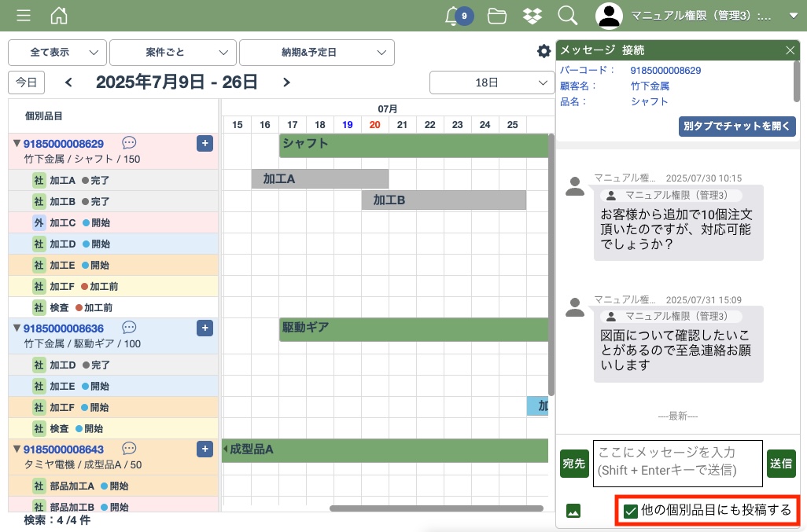Screen dimensions: 807x532
Task: Open the folder icon in header
Action: point(496,16)
